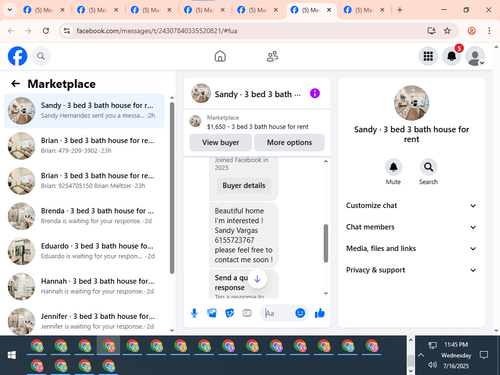Open the Facebook logo home link
This screenshot has width=500, height=375.
(17, 56)
